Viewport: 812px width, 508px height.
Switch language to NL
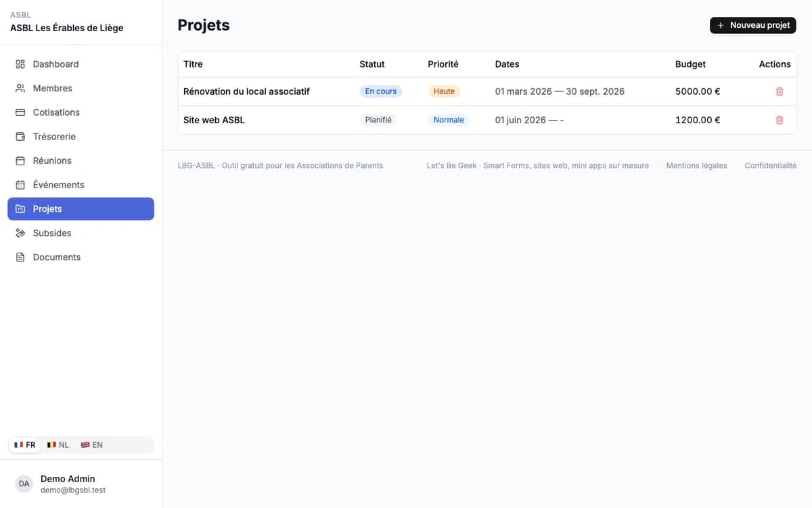[58, 445]
